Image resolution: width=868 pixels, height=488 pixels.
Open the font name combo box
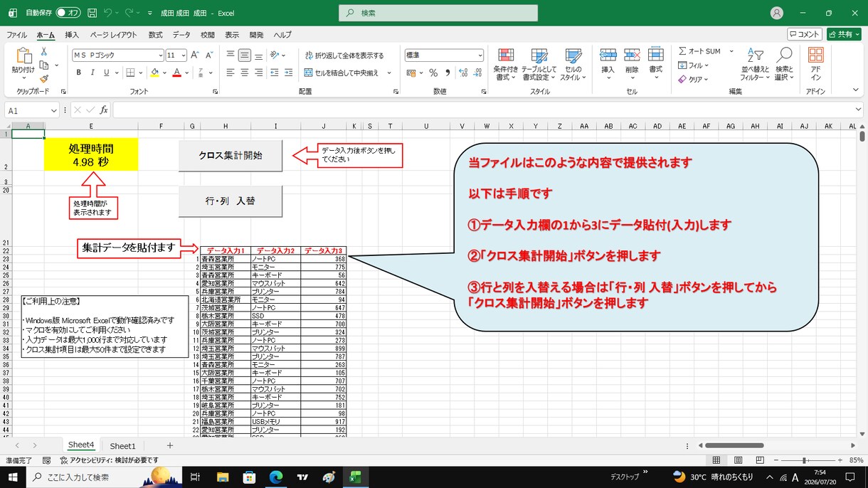coord(117,55)
